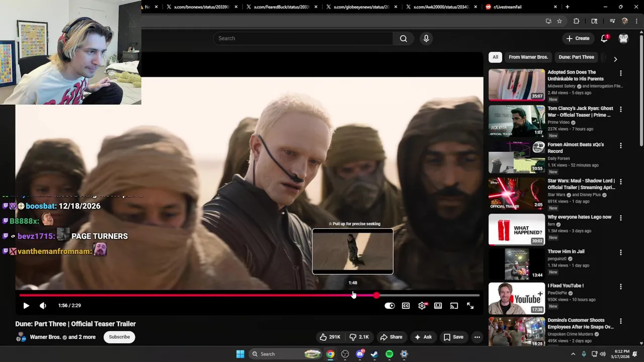Screen dimensions: 644x362
Task: Save the video to a playlist
Action: pyautogui.click(x=453, y=337)
